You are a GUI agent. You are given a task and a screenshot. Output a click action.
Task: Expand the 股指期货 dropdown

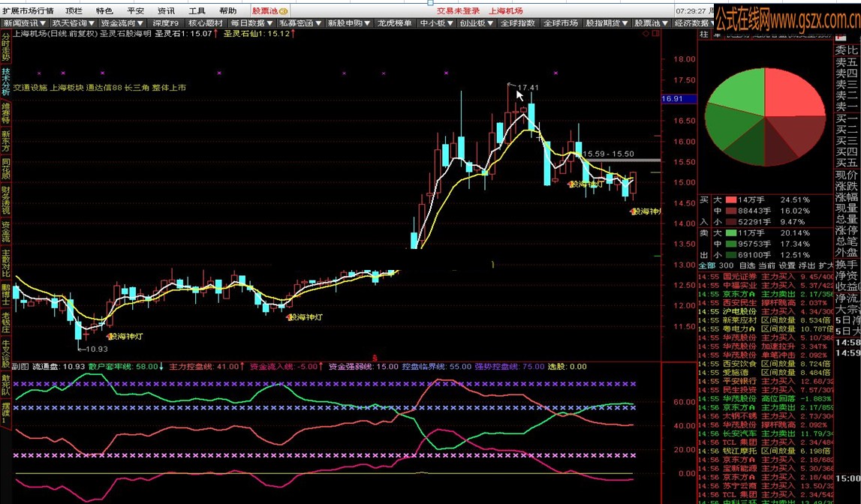point(607,23)
